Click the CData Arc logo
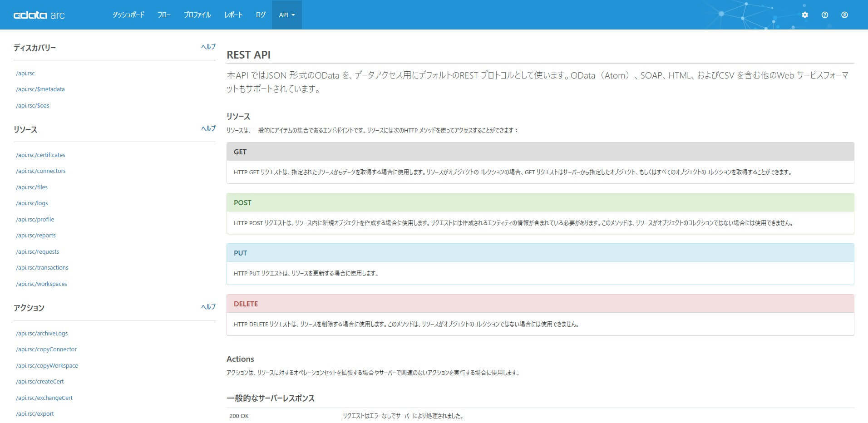The height and width of the screenshot is (423, 868). 39,15
